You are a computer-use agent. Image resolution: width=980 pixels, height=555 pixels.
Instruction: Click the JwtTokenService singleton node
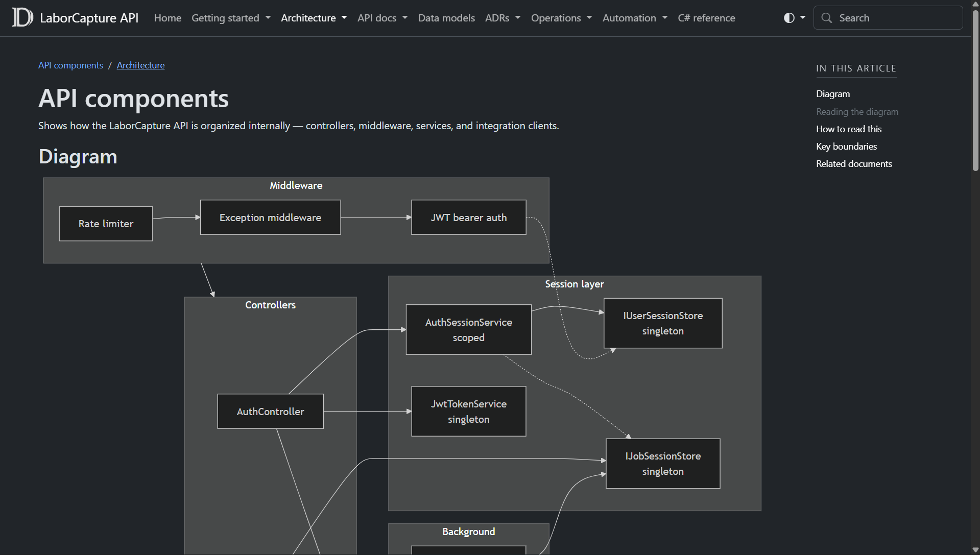(468, 412)
